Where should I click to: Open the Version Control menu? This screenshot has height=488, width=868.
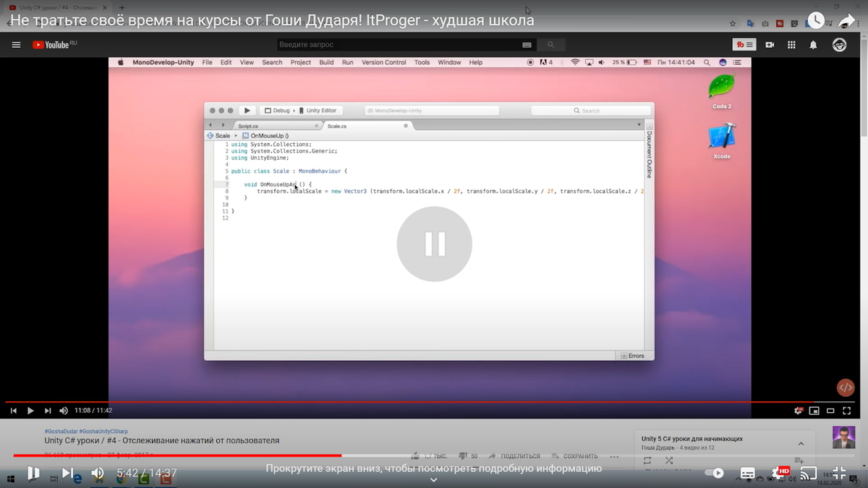click(x=384, y=63)
